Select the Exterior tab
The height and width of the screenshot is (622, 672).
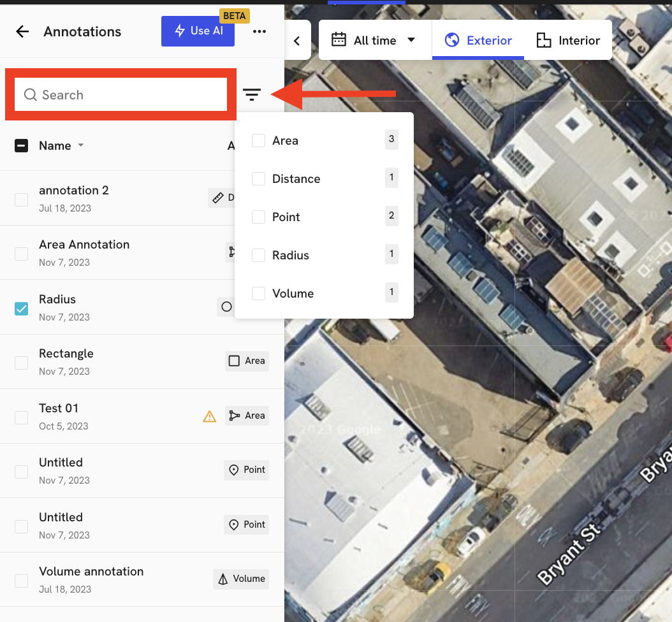(x=478, y=41)
